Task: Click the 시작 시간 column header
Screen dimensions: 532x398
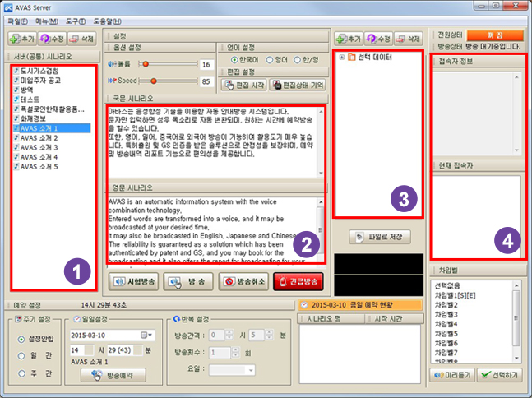Action: click(394, 319)
